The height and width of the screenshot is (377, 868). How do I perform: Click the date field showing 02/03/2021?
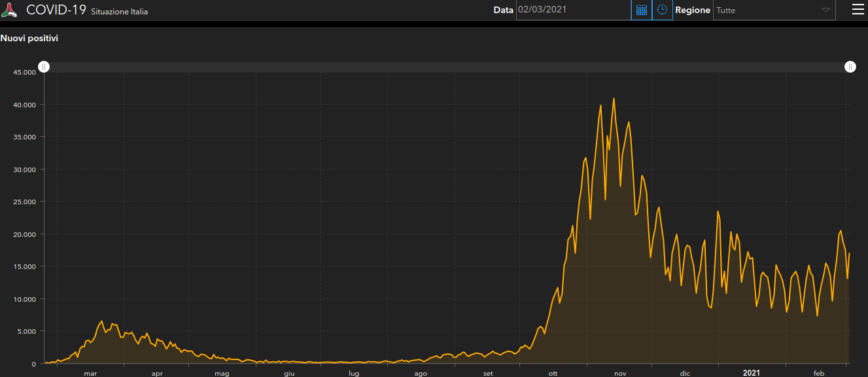572,10
